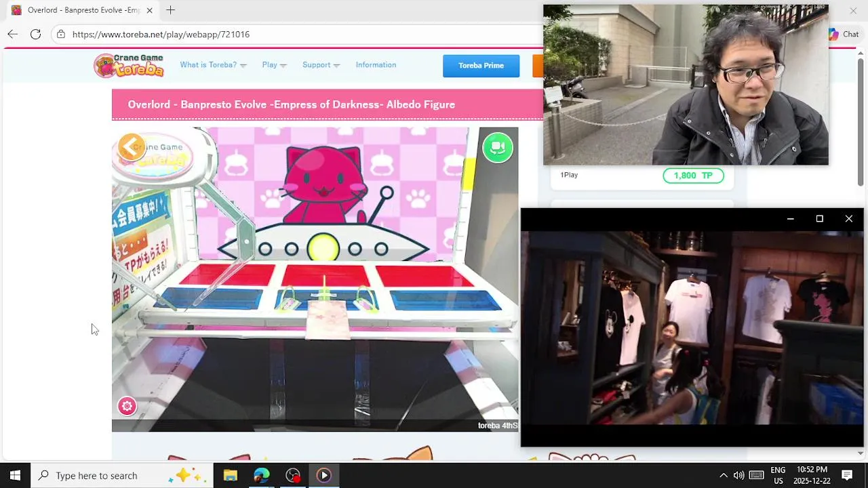Expand the What is Toreba? menu
868x488 pixels.
point(213,65)
